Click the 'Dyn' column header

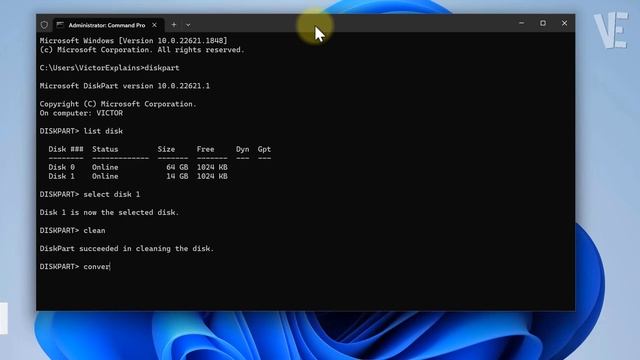(242, 149)
